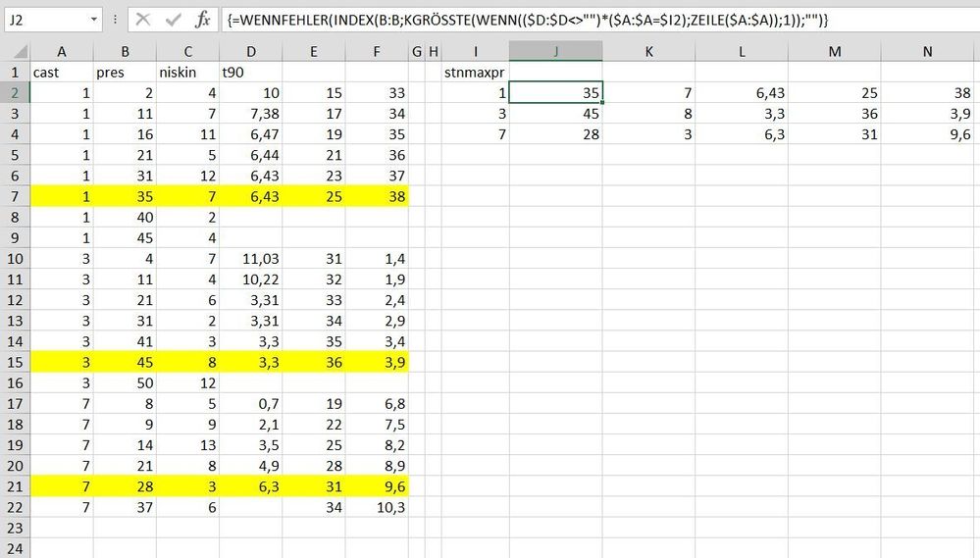Image resolution: width=980 pixels, height=558 pixels.
Task: Select row 7 header
Action: point(15,197)
